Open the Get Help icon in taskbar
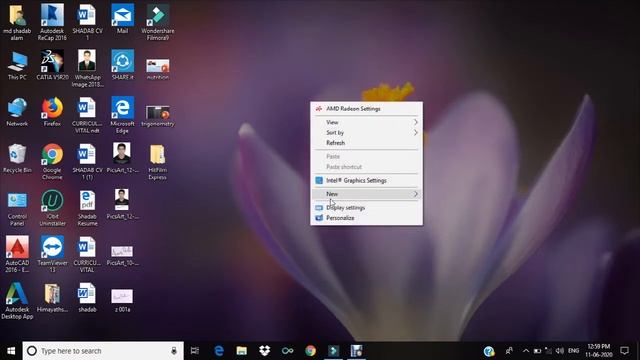This screenshot has height=360, width=640. pos(489,351)
